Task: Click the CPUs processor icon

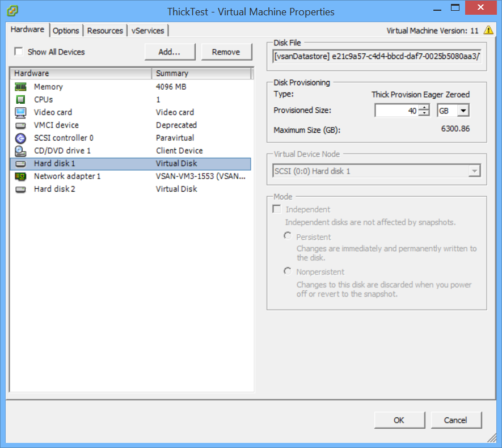Action: [20, 100]
